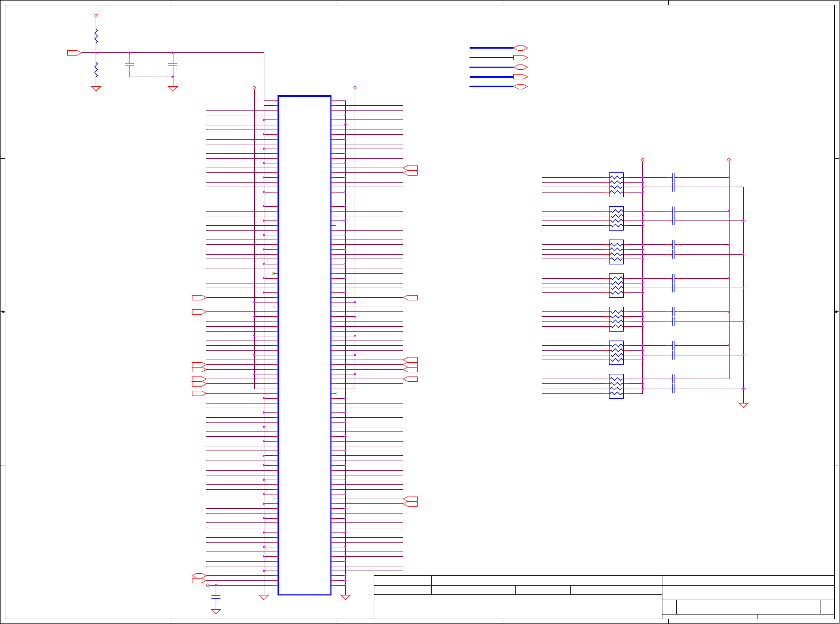Viewport: 840px width, 624px height.
Task: Select the topmost four-resistor network pack
Action: pyautogui.click(x=616, y=185)
